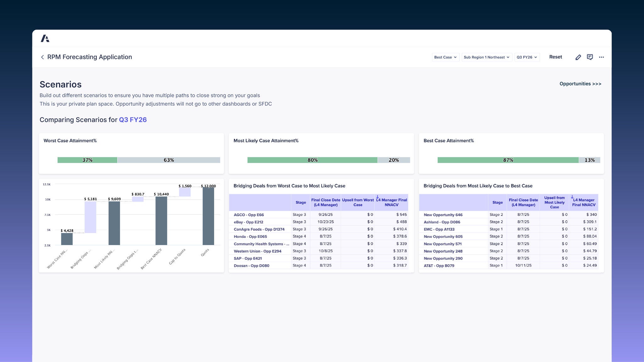Click the Quota bar in waterfall chart
The image size is (644, 362).
tap(208, 216)
